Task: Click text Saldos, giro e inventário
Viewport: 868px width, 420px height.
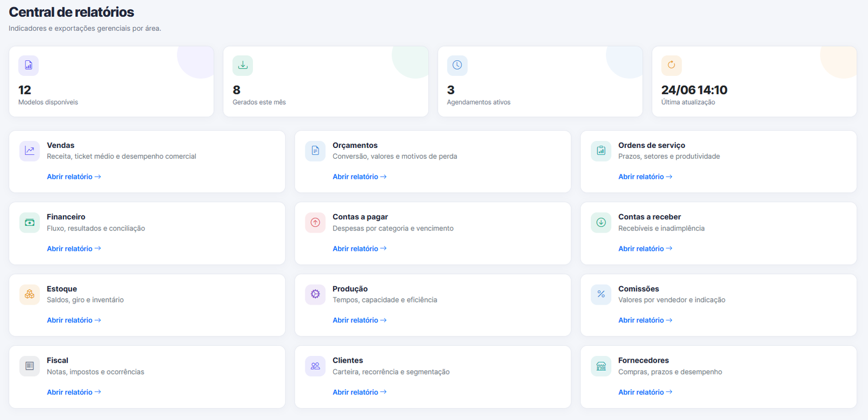Action: (x=85, y=300)
